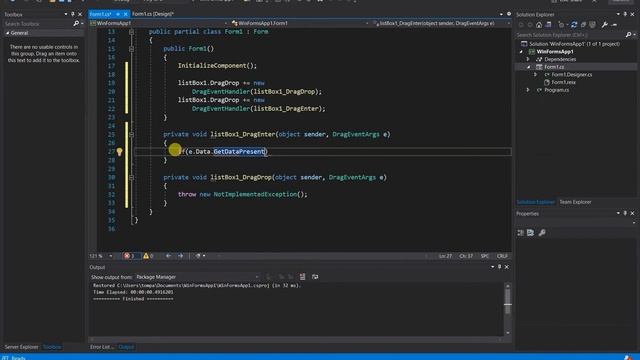Select the Output bottom tab
640x360 pixels.
(126, 347)
